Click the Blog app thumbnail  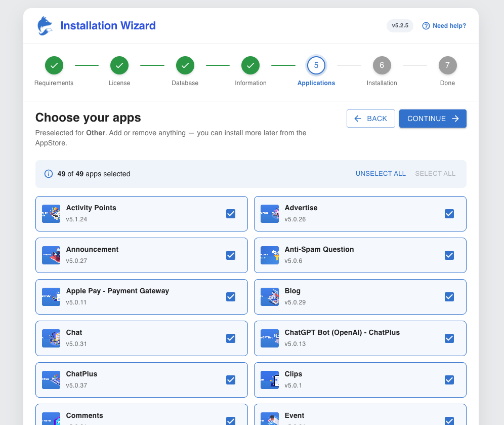pyautogui.click(x=270, y=297)
